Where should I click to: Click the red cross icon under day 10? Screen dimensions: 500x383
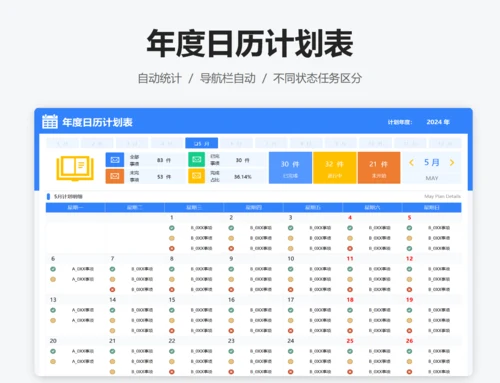[291, 290]
